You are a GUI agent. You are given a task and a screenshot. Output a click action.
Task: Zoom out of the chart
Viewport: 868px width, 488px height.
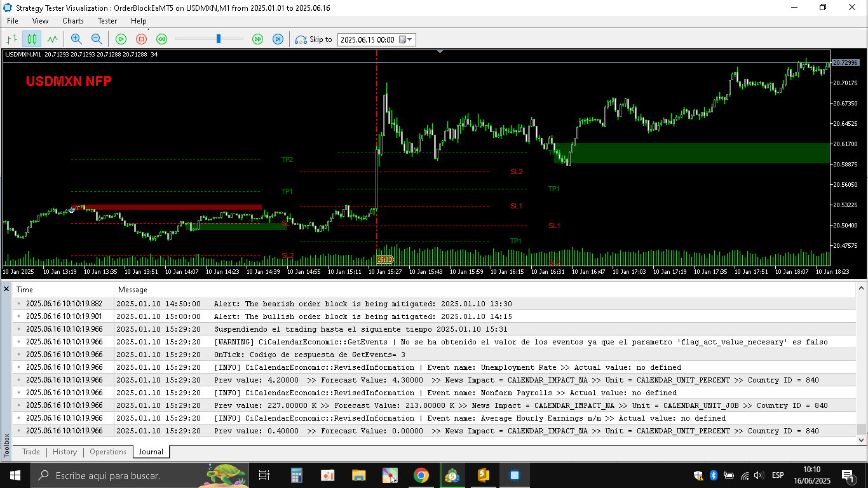[x=97, y=39]
